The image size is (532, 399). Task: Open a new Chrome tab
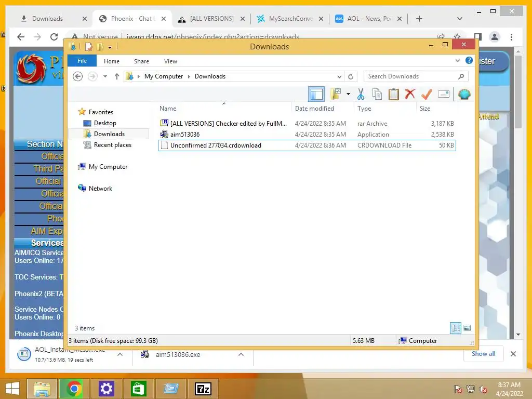419,19
